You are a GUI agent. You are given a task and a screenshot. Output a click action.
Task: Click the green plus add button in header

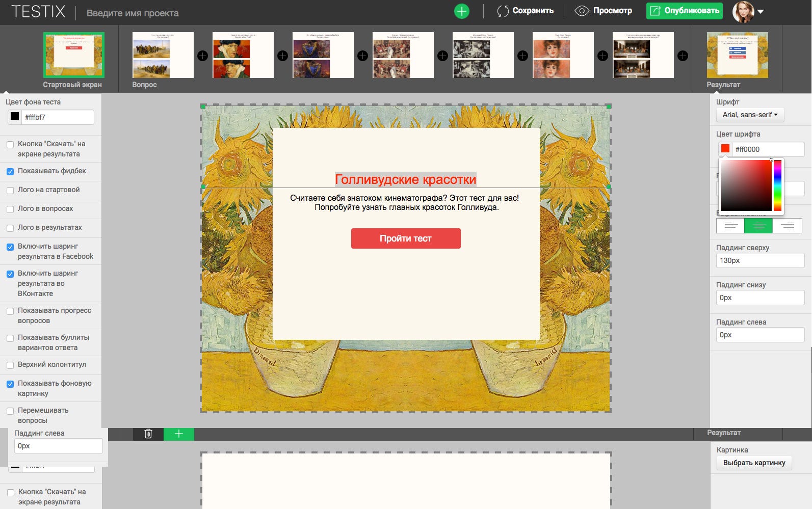pyautogui.click(x=461, y=11)
